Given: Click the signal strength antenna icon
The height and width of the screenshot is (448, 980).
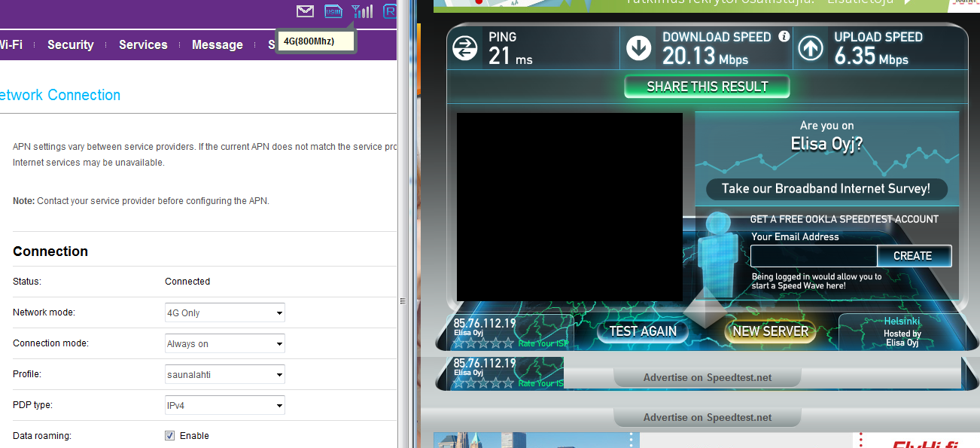Looking at the screenshot, I should pos(362,11).
